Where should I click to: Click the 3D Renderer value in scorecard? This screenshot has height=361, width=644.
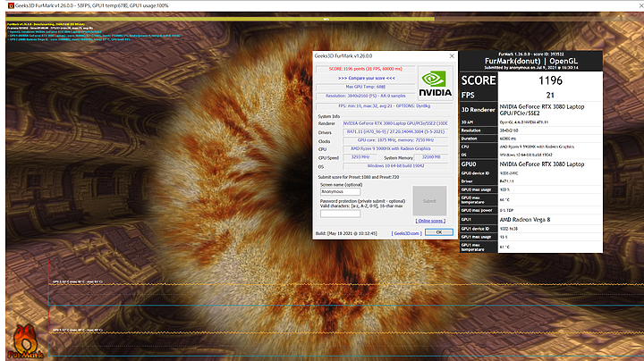coord(541,110)
